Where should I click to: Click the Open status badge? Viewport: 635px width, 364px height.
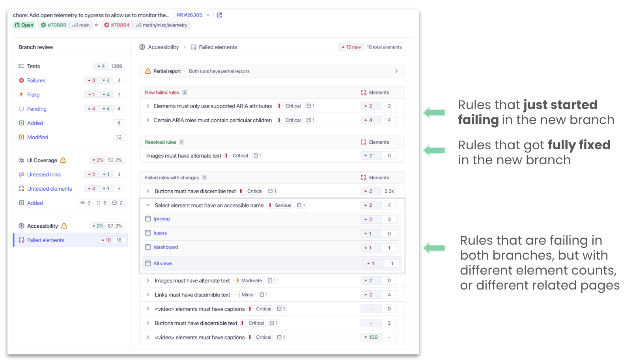[x=23, y=25]
